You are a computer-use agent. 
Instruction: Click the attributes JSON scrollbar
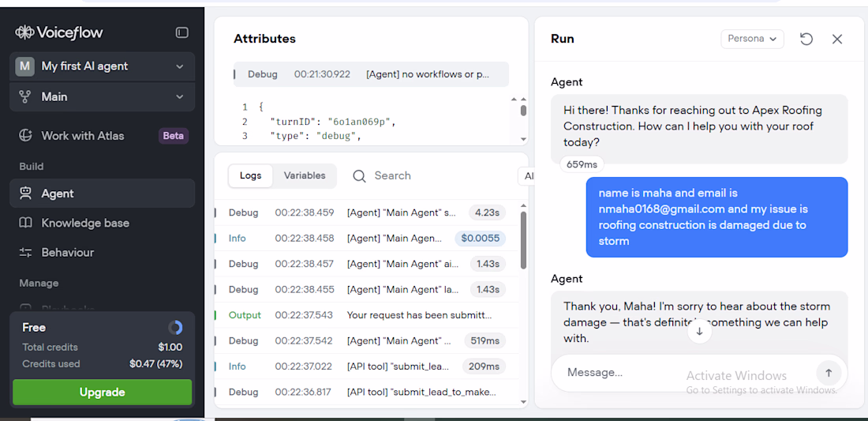point(524,111)
